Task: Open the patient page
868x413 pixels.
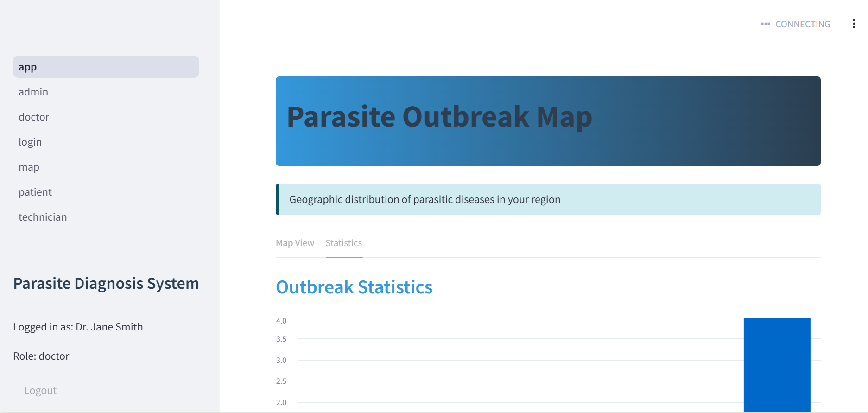Action: coord(106,192)
